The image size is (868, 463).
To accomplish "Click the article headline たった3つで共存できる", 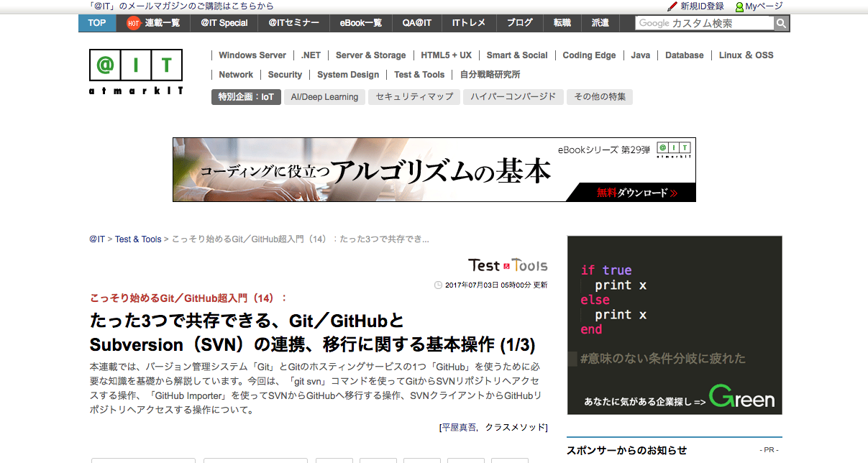I will [313, 332].
